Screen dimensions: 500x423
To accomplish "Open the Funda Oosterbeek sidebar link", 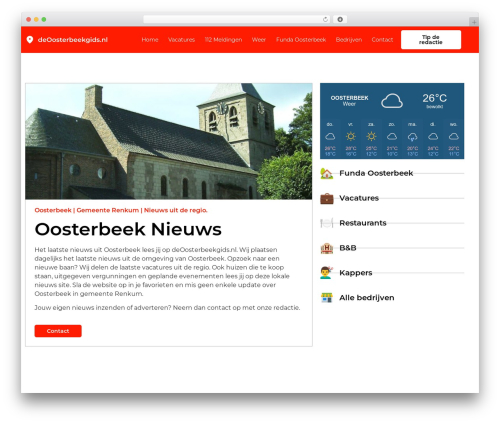I will point(376,173).
